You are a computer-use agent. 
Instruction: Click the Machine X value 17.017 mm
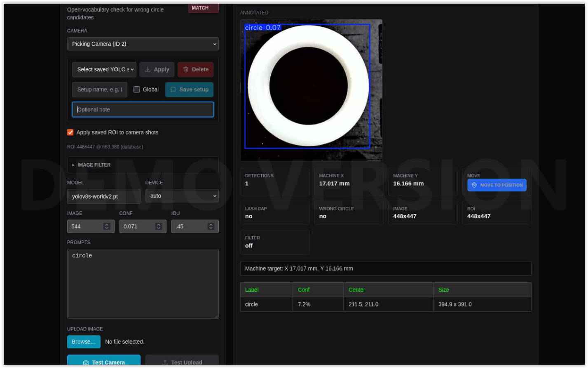coord(334,184)
